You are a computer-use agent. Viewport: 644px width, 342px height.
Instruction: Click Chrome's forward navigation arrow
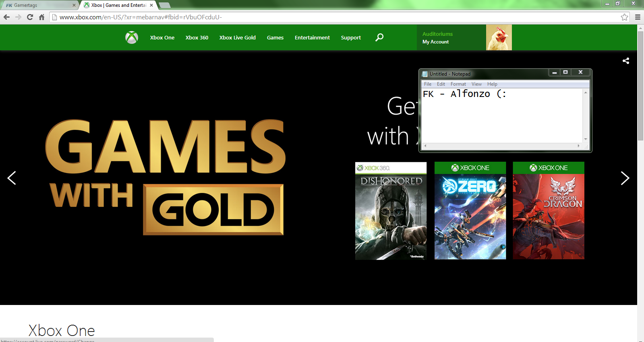18,17
